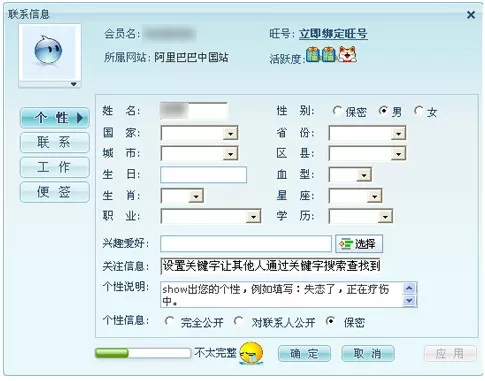This screenshot has height=381, width=485.
Task: Click the 选择 interests button
Action: click(x=359, y=244)
